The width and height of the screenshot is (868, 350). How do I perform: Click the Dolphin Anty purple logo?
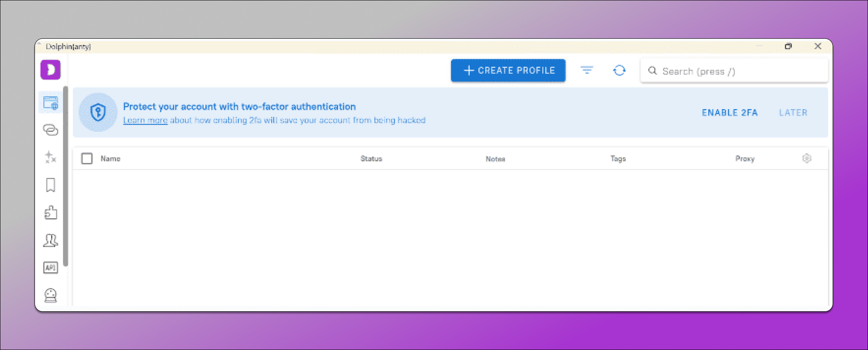(x=51, y=70)
